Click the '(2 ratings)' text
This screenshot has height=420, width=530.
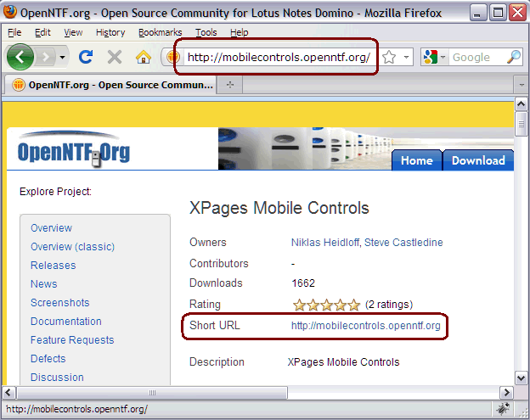389,305
